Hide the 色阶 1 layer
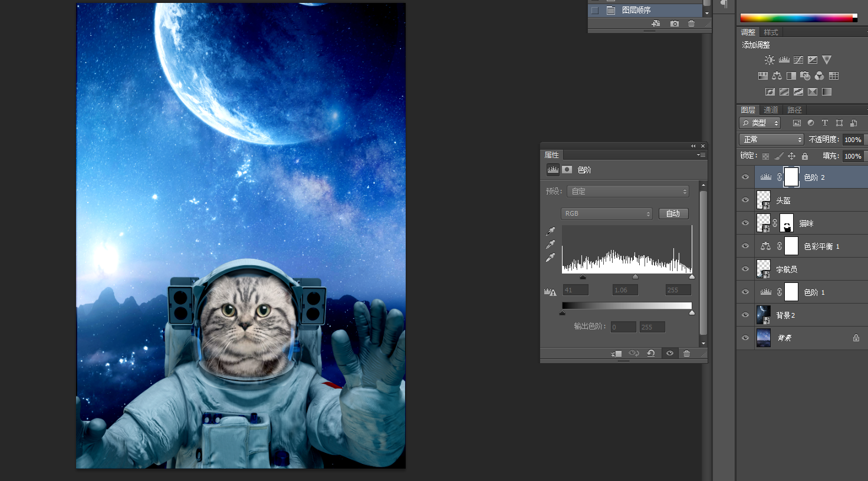Viewport: 868px width, 481px height. 745,292
